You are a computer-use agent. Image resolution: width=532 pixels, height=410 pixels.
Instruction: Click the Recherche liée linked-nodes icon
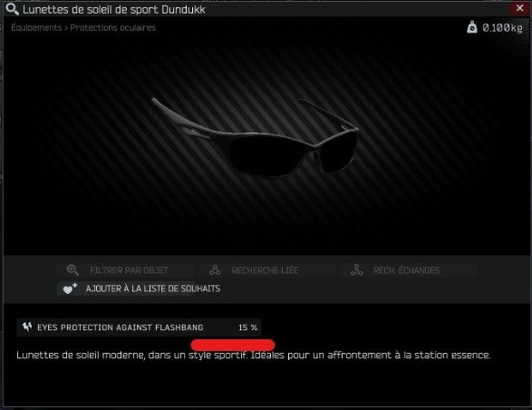(215, 270)
